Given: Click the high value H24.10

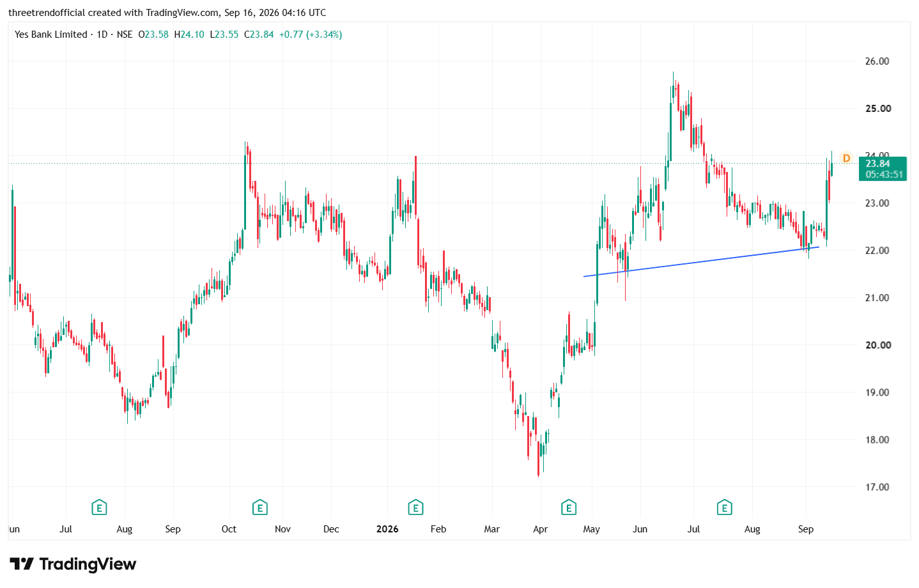Looking at the screenshot, I should tap(189, 35).
